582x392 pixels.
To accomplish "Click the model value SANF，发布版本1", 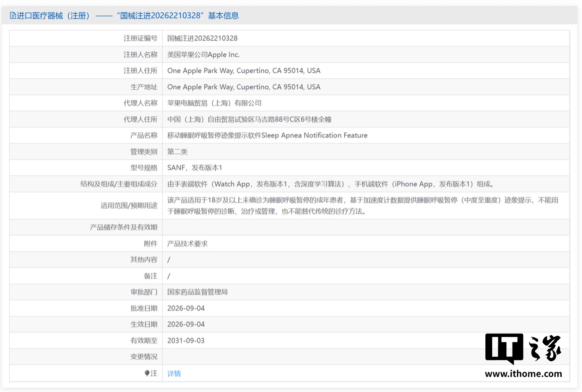I will click(195, 168).
